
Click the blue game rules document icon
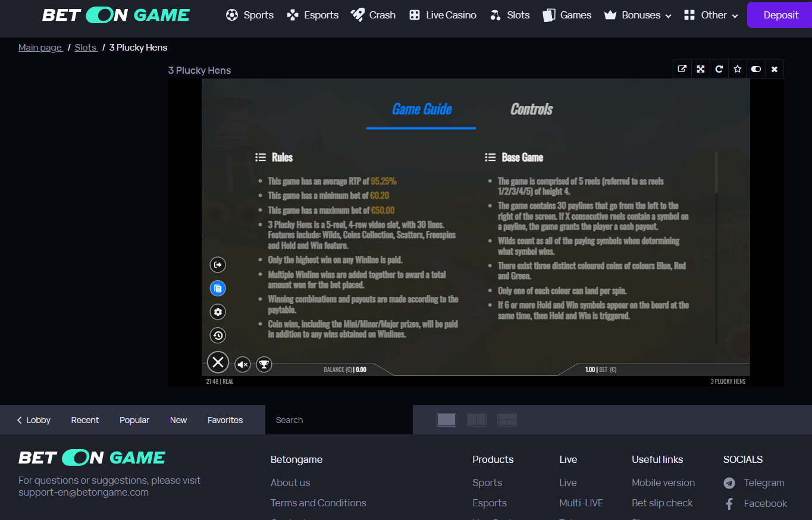click(218, 289)
